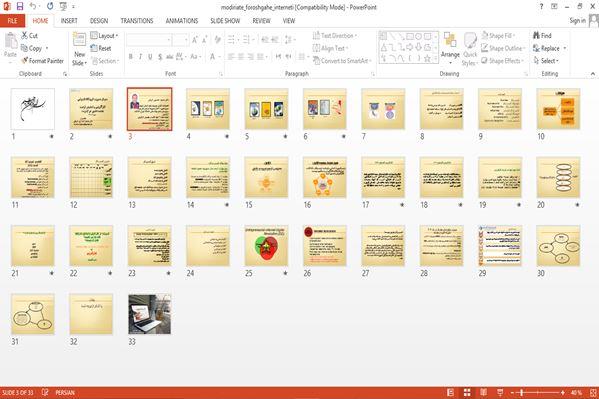The height and width of the screenshot is (399, 599).
Task: Click the Save icon in quick access toolbar
Action: click(x=20, y=6)
